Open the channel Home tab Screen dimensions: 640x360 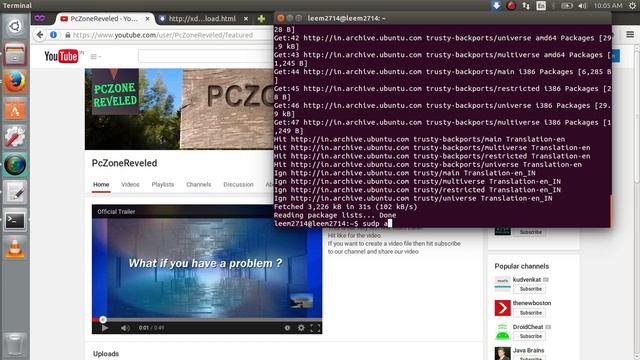(x=101, y=184)
